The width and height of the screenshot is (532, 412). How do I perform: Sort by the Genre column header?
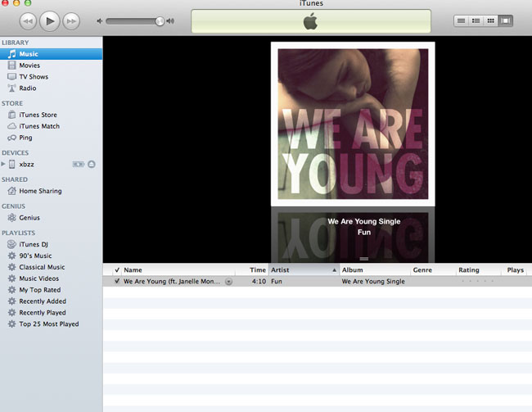(433, 270)
